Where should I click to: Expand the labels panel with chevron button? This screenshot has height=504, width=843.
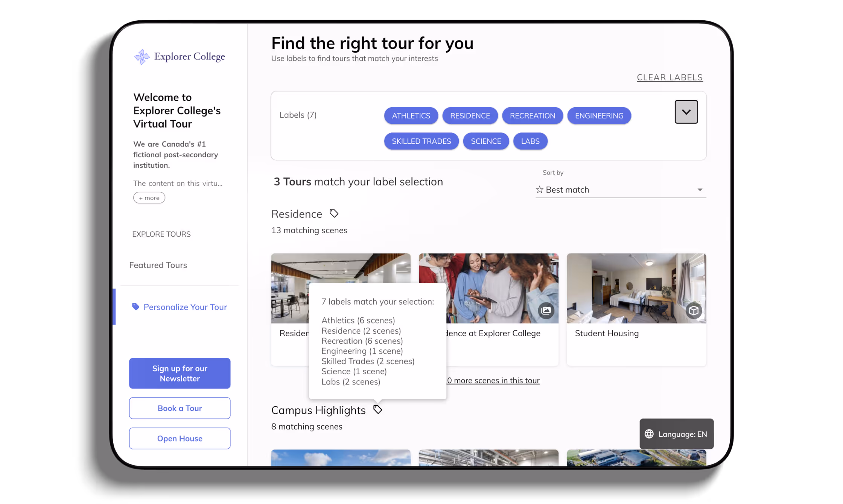[686, 112]
